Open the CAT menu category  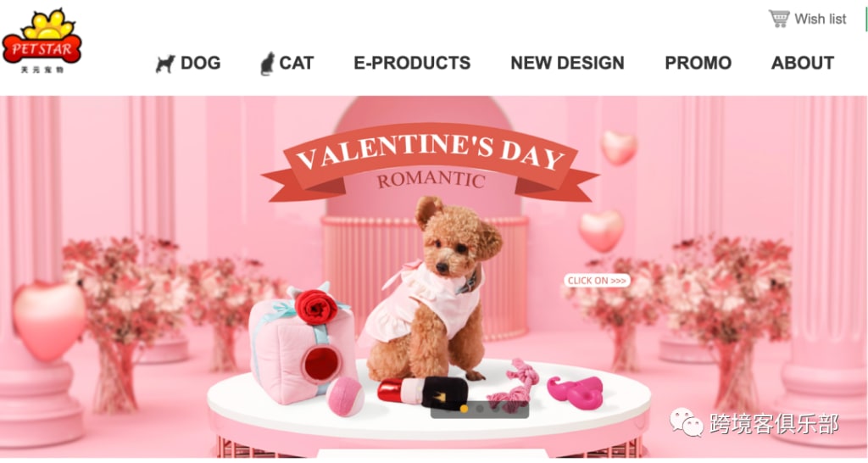click(296, 63)
